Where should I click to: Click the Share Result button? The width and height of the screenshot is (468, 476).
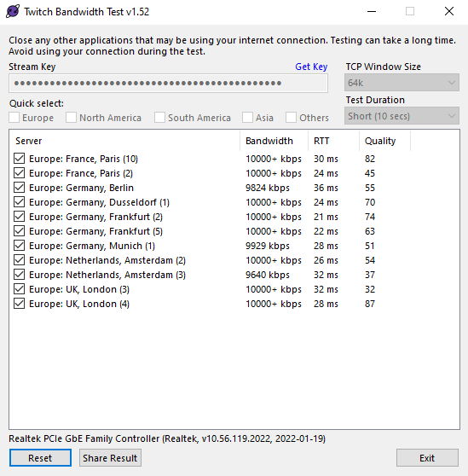(x=110, y=458)
